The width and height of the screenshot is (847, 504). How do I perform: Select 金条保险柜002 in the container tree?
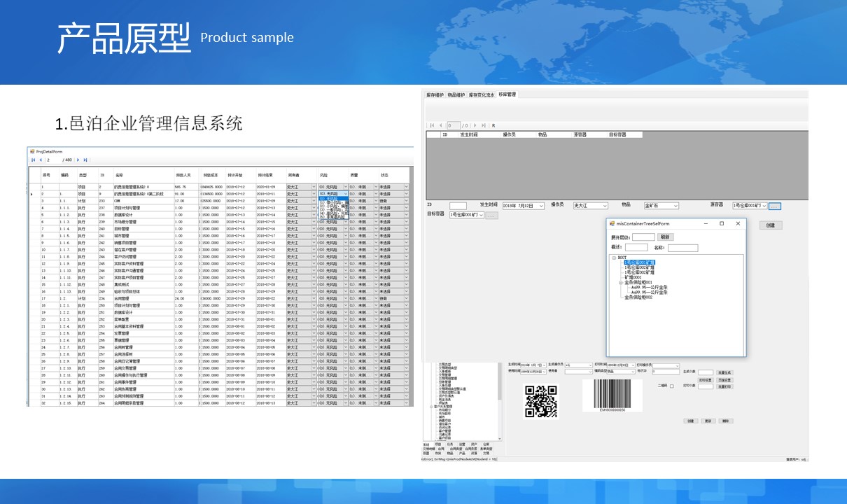click(x=638, y=297)
